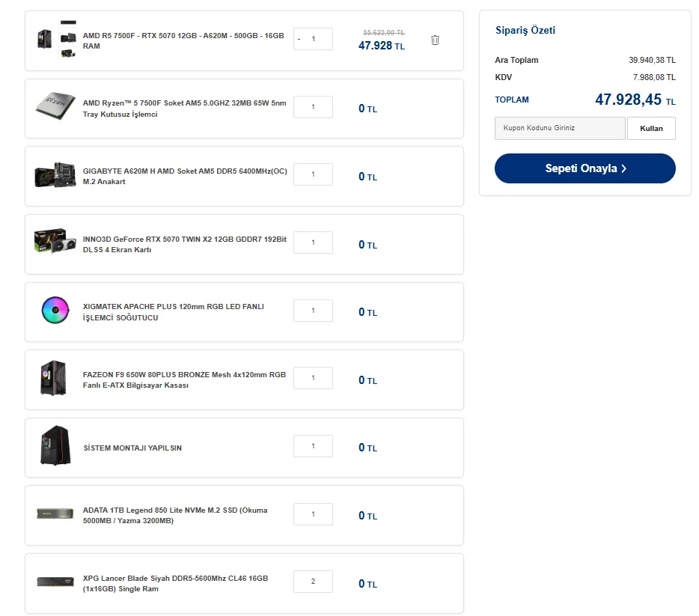Screen dimensions: 699x616
Task: Open the FAZEON F9 650W case title
Action: 184,379
